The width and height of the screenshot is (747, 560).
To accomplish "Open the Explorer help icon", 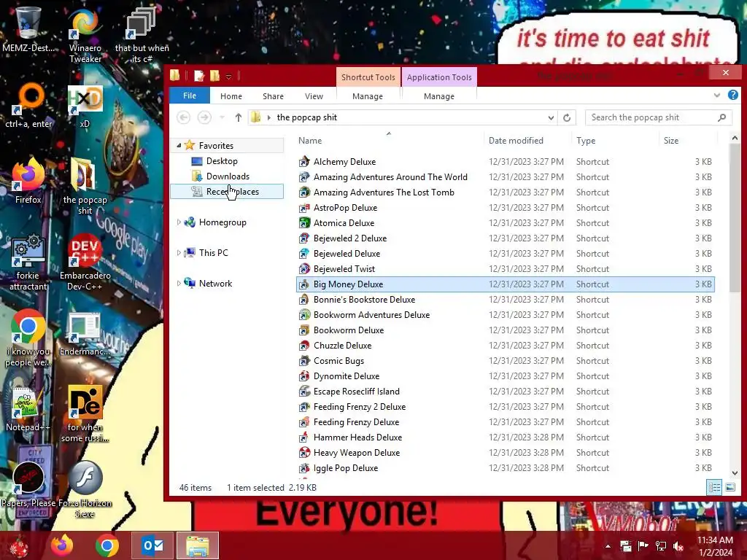I will tap(732, 96).
